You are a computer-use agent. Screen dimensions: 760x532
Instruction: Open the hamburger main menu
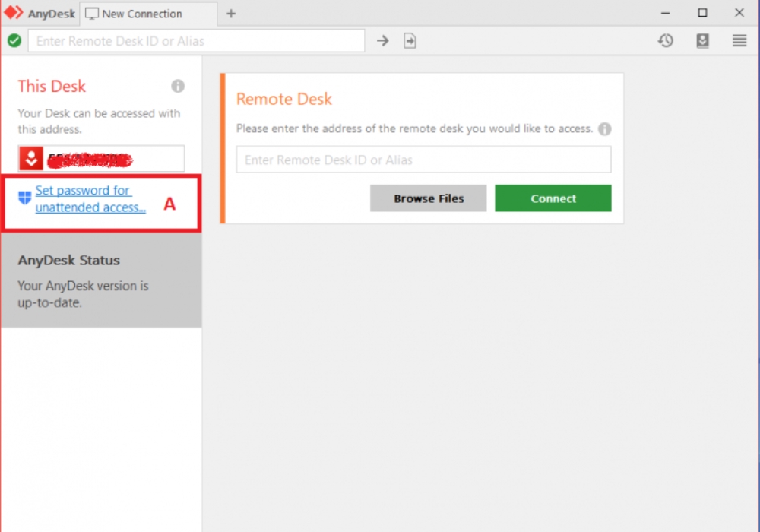[739, 41]
